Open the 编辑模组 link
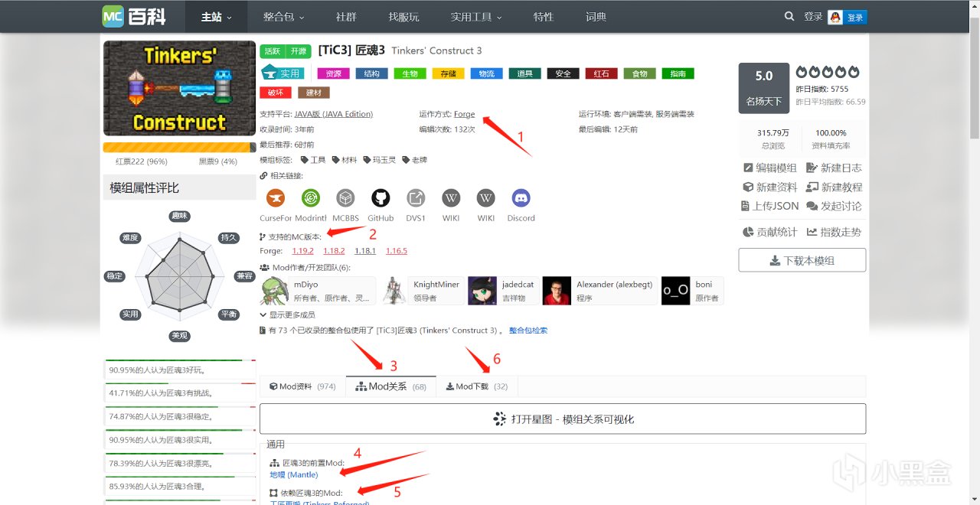980x505 pixels. pos(769,168)
